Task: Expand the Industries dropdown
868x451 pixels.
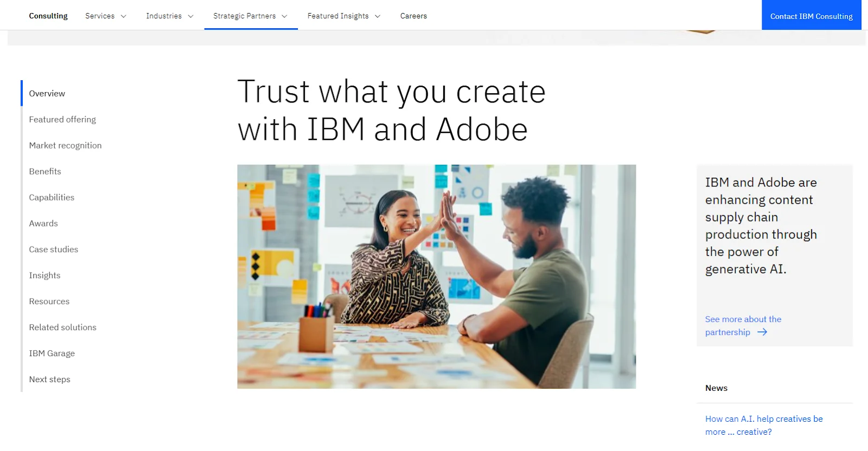Action: 169,16
